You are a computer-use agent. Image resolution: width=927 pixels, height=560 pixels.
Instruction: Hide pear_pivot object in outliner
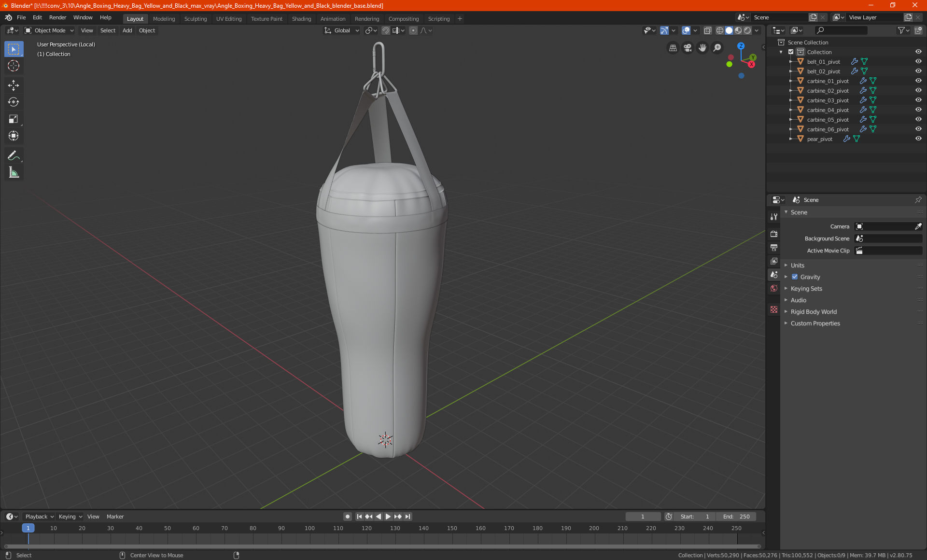coord(918,139)
